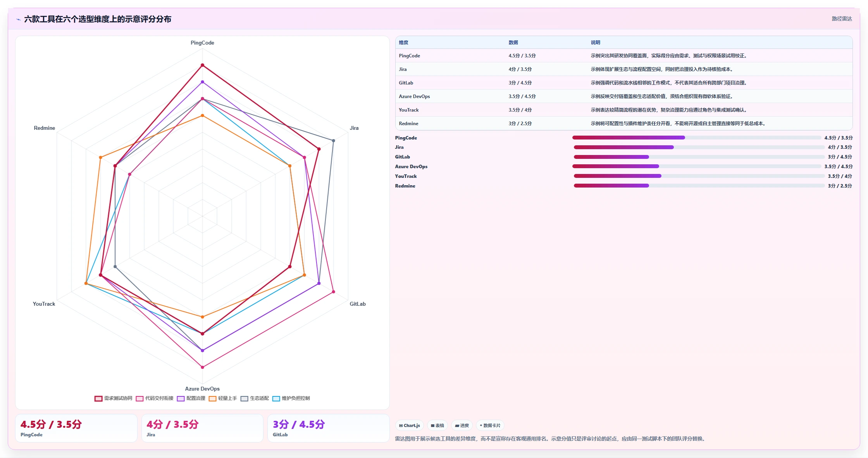This screenshot has height=458, width=868.
Task: Click the Redmine progress bar
Action: (699, 186)
